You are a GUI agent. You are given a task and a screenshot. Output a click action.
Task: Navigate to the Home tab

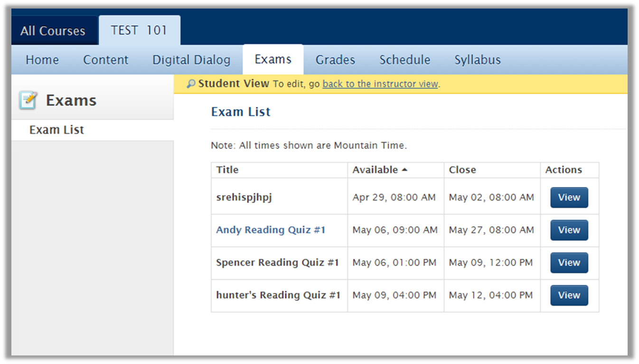pos(42,59)
